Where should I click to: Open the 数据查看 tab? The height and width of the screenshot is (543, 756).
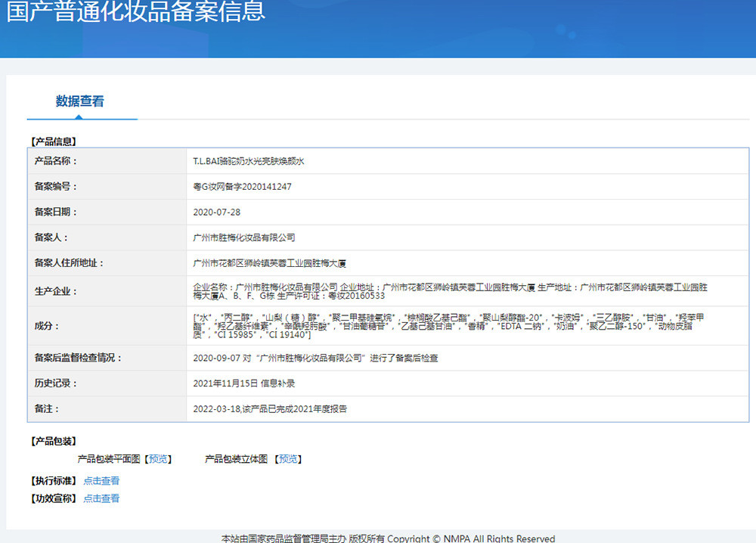point(80,101)
